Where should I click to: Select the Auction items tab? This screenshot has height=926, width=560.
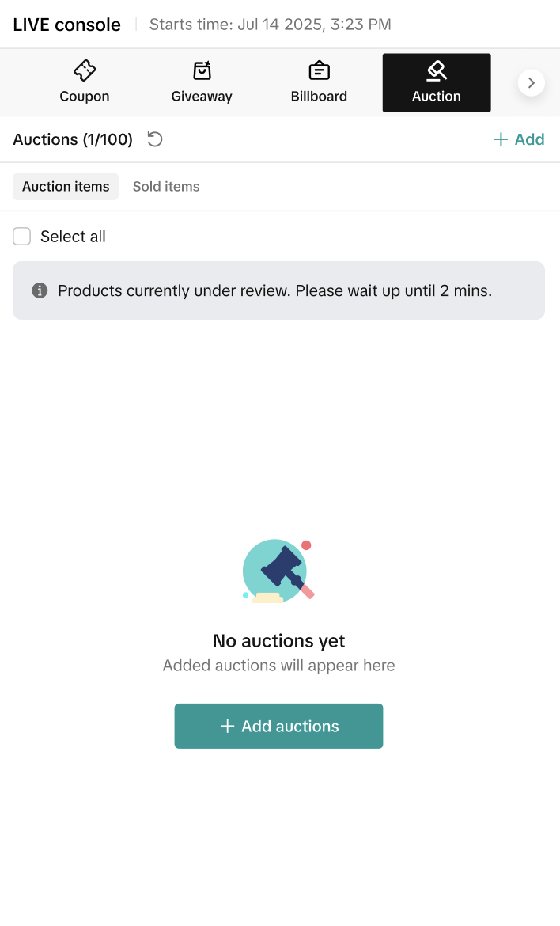(66, 187)
